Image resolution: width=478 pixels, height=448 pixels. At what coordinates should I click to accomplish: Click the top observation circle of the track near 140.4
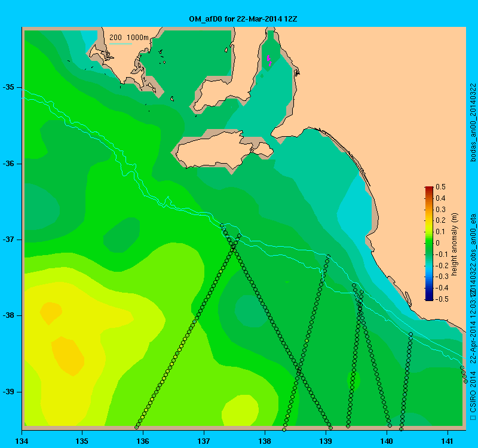click(410, 335)
